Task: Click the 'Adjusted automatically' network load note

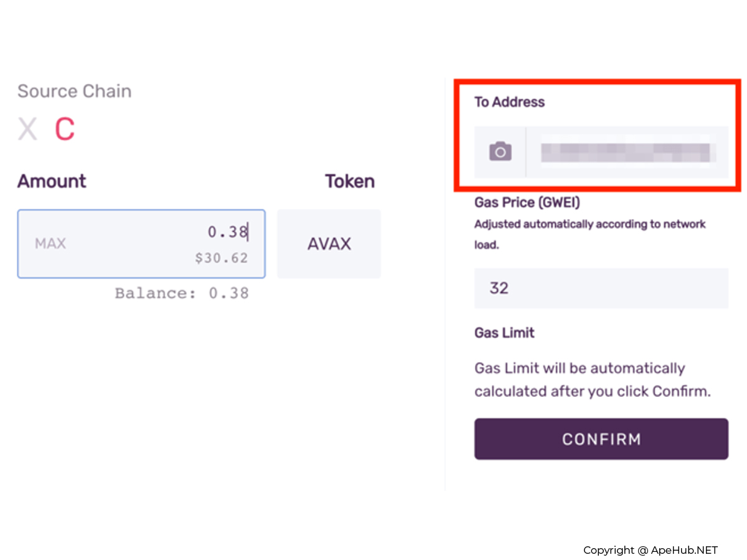Action: click(x=590, y=234)
